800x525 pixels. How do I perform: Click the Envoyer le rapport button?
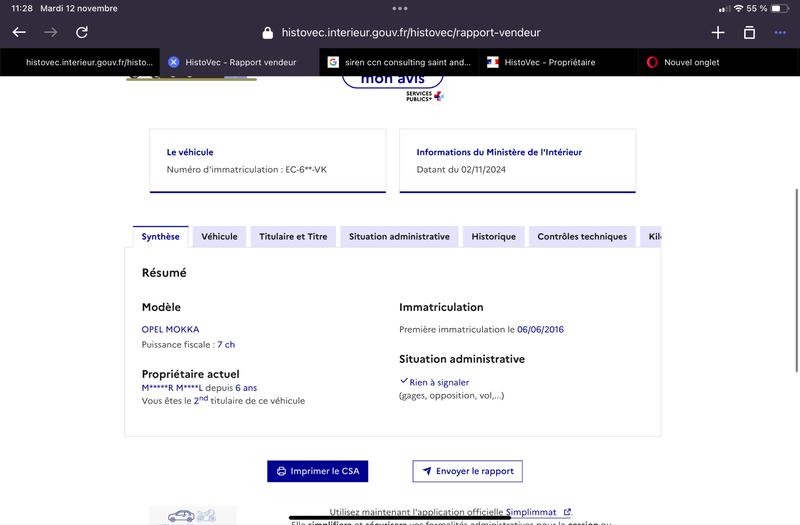[x=467, y=471]
